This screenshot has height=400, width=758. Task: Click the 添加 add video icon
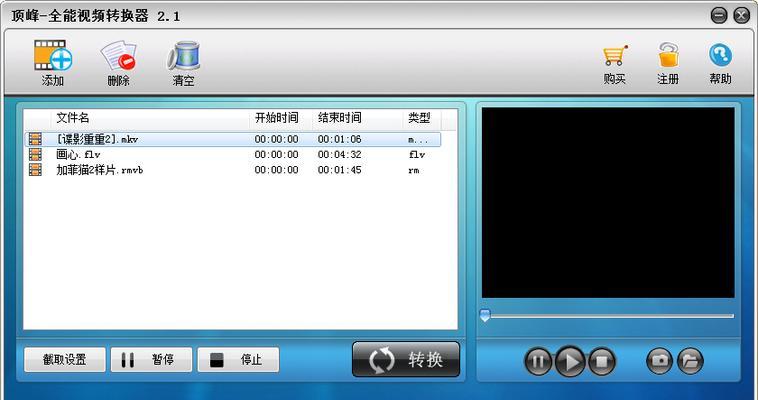53,56
